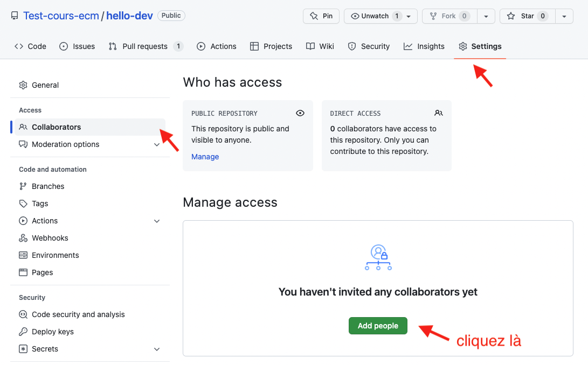Click the Deploy keys key icon

pyautogui.click(x=23, y=332)
